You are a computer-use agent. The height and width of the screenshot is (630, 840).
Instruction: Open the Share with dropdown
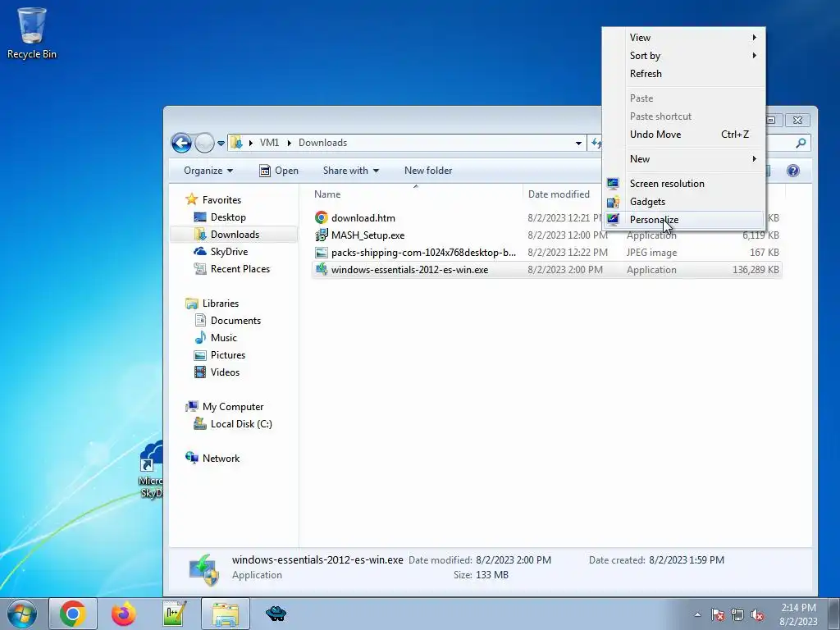351,171
